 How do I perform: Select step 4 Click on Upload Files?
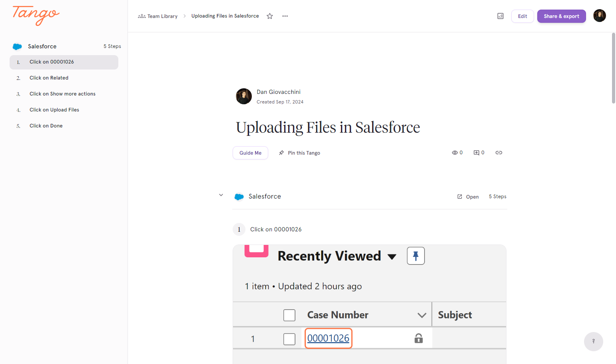tap(64, 110)
